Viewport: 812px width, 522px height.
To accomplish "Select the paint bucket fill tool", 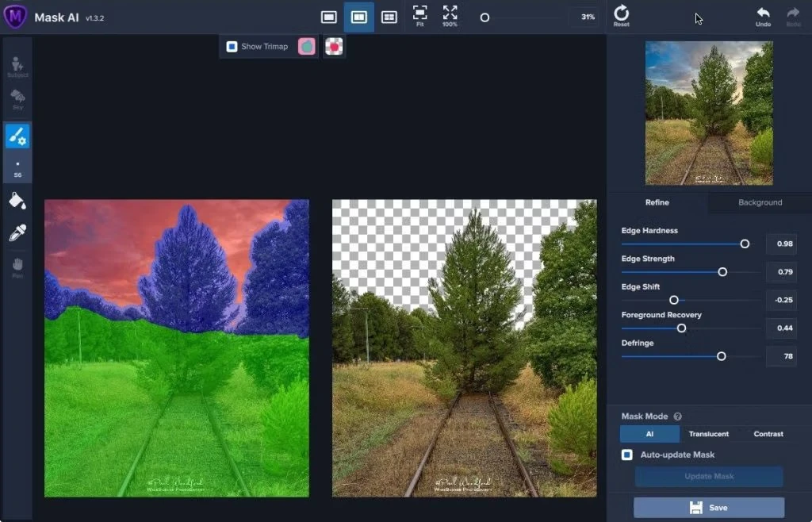I will (x=17, y=201).
